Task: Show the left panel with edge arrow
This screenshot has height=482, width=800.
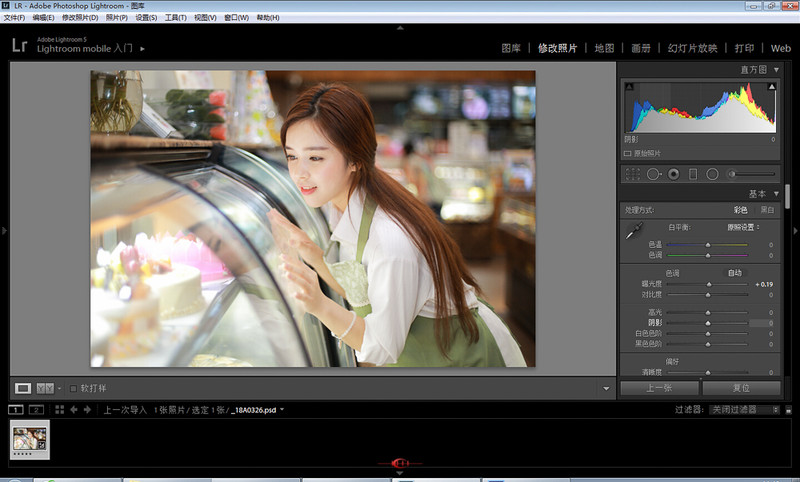Action: click(4, 231)
